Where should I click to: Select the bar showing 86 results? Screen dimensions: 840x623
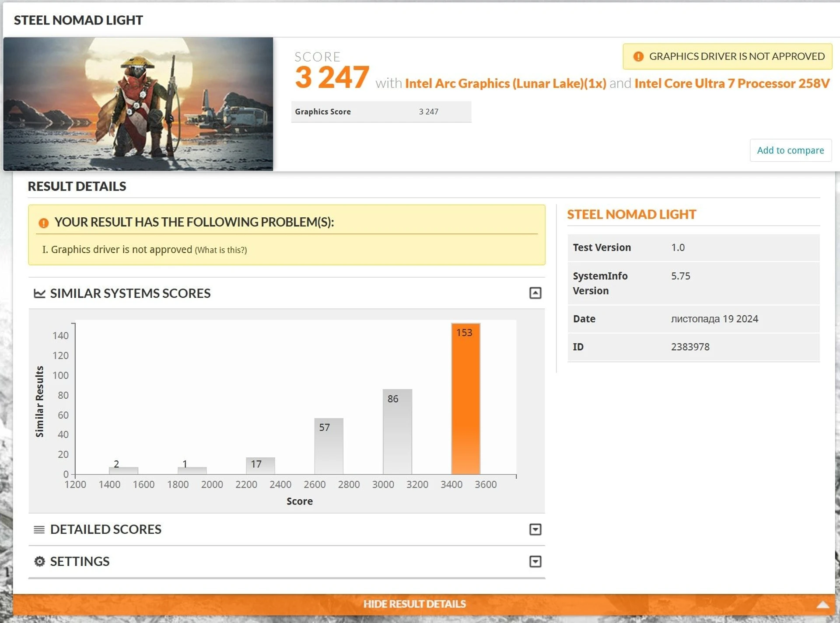point(397,432)
